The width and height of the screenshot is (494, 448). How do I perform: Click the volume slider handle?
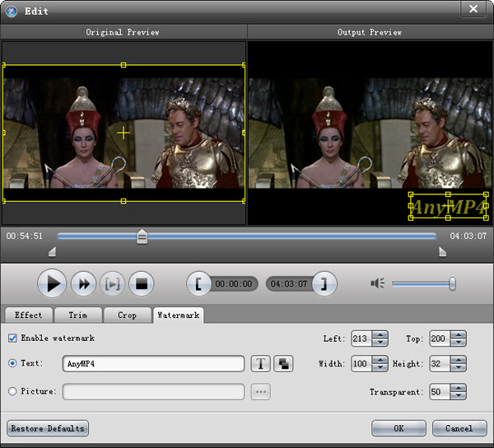point(452,283)
